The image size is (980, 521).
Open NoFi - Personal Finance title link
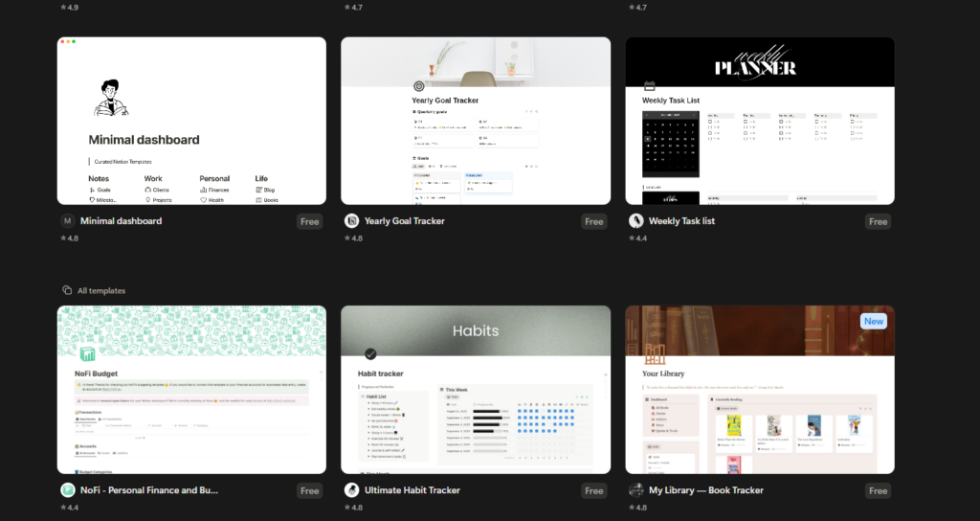(x=149, y=490)
